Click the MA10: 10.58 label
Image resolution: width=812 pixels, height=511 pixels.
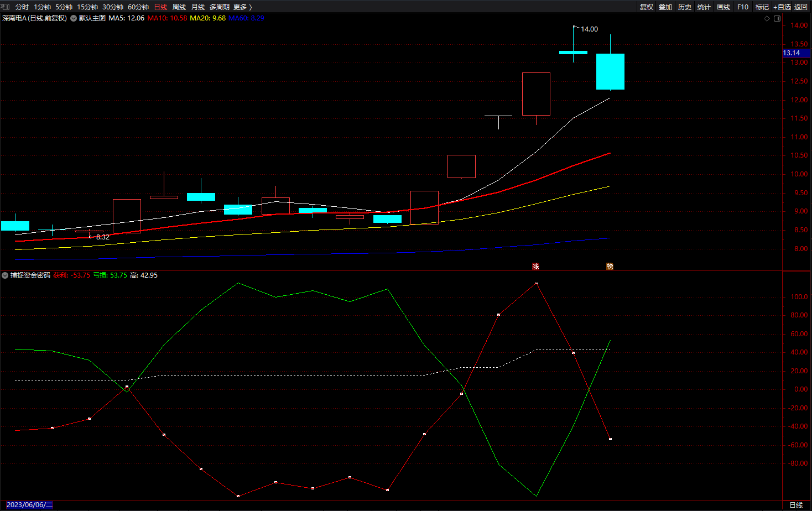click(x=167, y=18)
